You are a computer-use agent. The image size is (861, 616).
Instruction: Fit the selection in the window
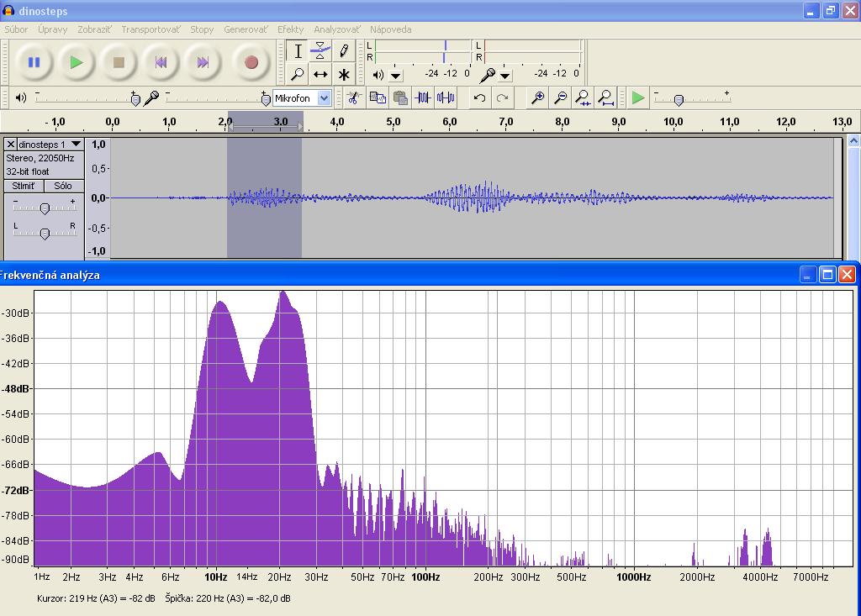coord(583,98)
